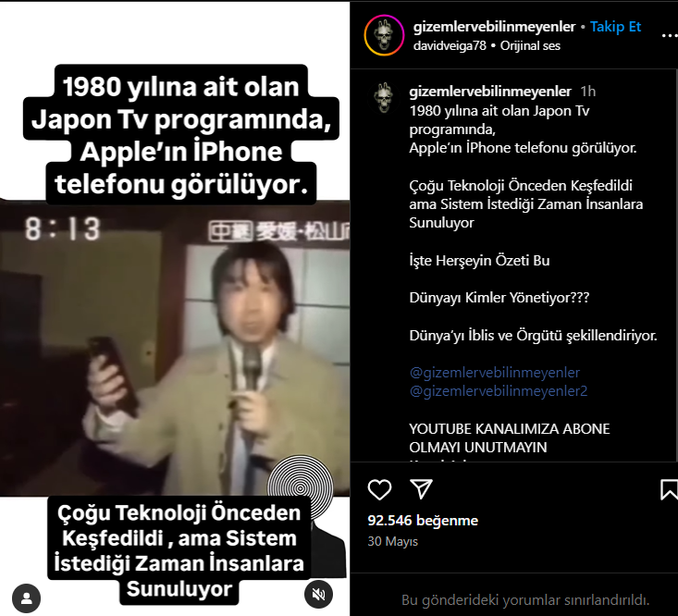Click the 30 Mayıs post date
Image resolution: width=678 pixels, height=616 pixels.
click(392, 542)
